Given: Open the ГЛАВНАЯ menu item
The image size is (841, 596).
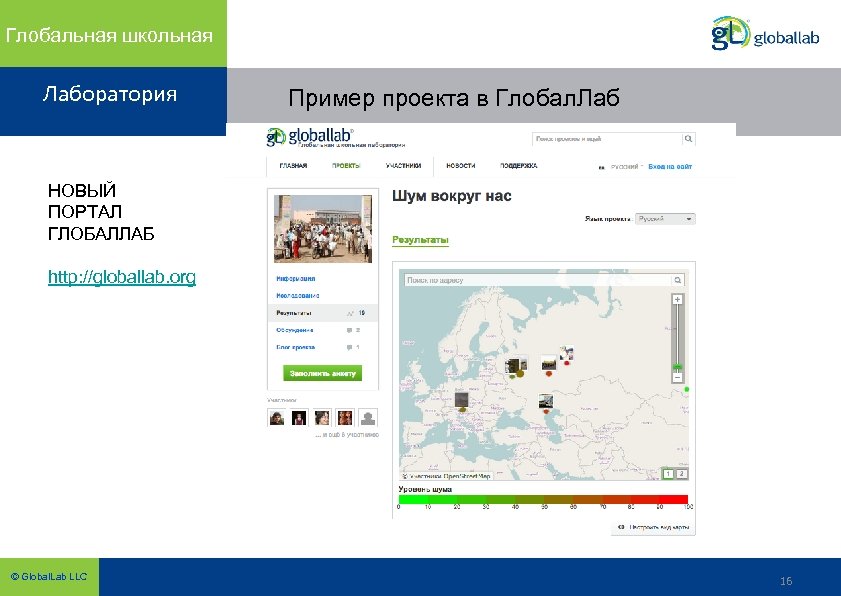Looking at the screenshot, I should (x=293, y=166).
